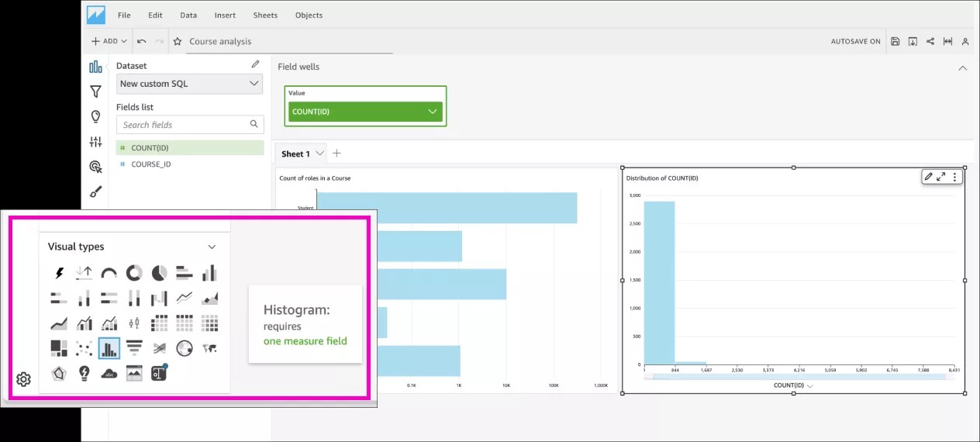This screenshot has height=442, width=980.
Task: Add a new sheet with plus button
Action: click(336, 154)
